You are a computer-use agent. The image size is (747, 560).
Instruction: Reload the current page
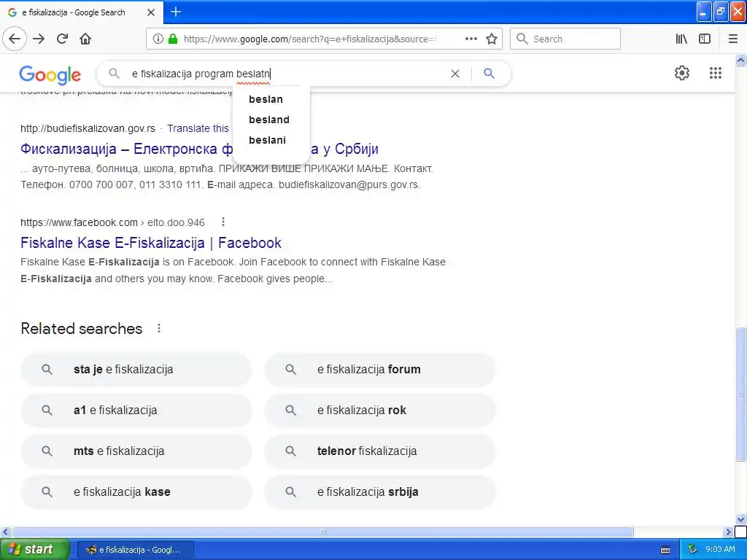pos(62,39)
